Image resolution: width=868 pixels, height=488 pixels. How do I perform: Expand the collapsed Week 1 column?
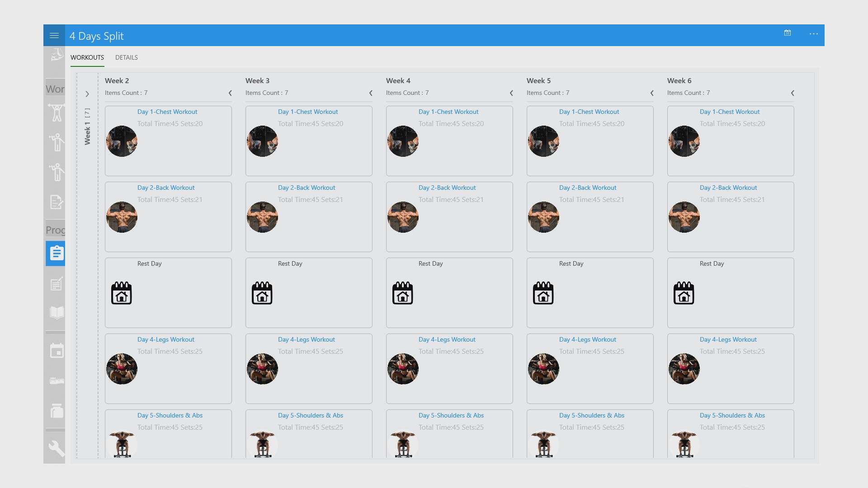87,94
